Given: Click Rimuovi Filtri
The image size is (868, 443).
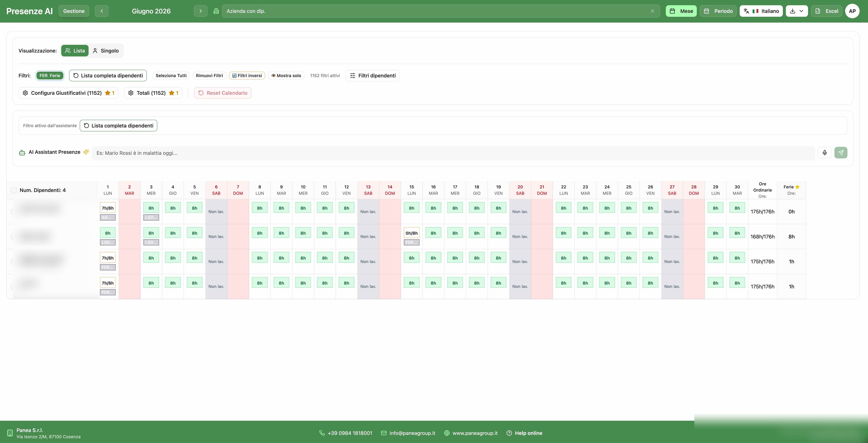Looking at the screenshot, I should point(209,76).
